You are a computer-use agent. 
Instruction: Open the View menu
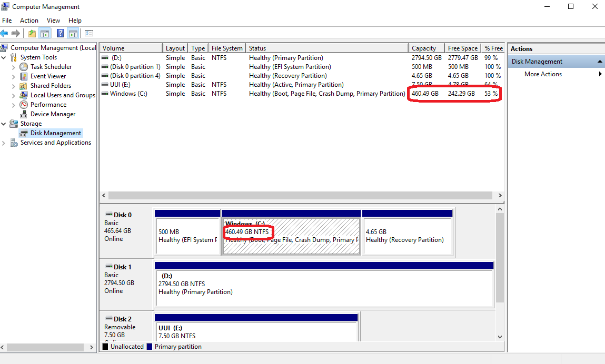coord(53,20)
